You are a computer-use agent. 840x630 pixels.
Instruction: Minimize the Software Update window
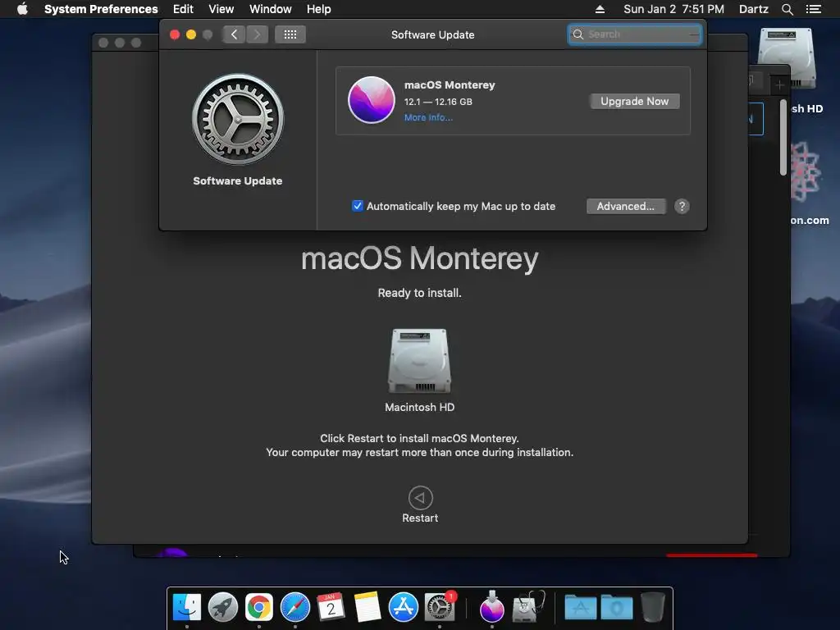(x=190, y=34)
